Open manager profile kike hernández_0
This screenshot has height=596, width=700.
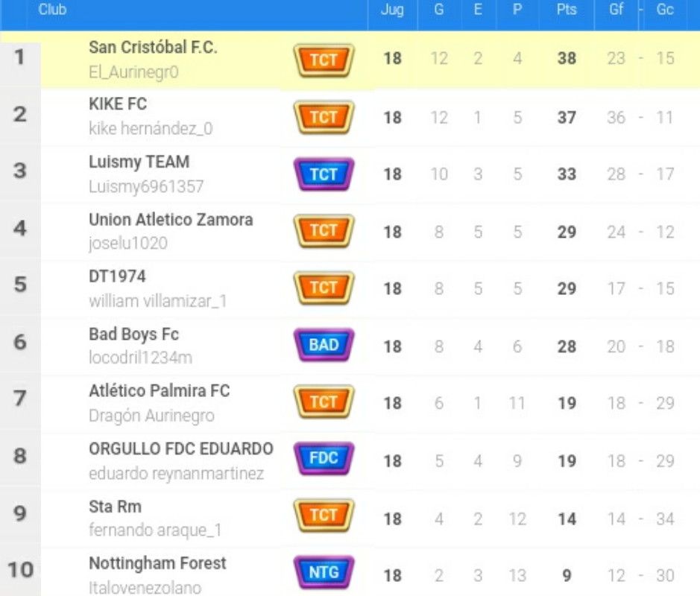pyautogui.click(x=151, y=129)
